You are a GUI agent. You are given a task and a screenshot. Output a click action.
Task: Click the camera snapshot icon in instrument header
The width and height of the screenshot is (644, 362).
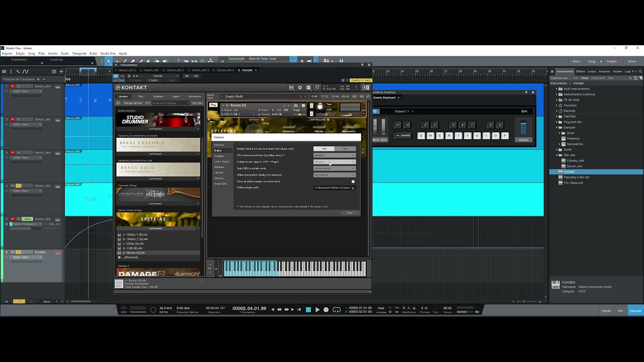coord(295,106)
